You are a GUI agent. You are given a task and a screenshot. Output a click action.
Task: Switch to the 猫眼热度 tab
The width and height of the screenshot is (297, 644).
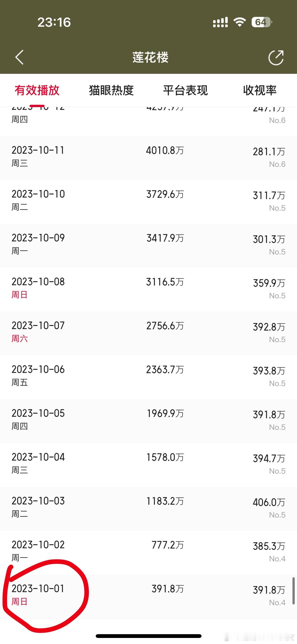coord(111,90)
